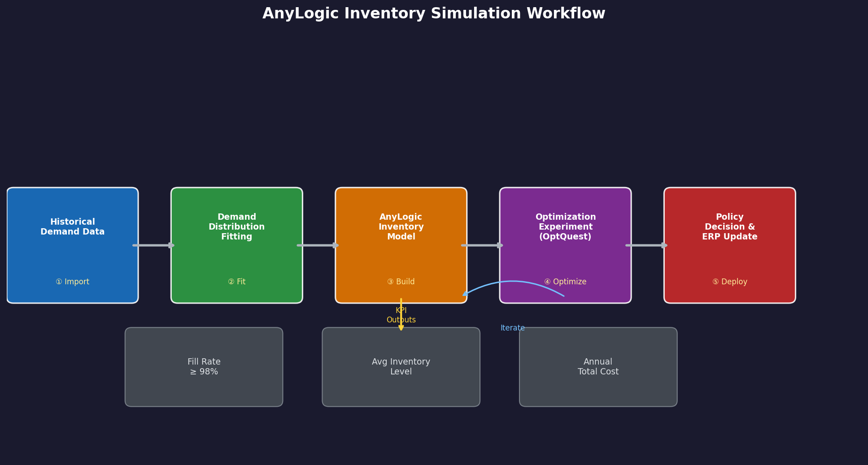Select the Optimization Experiment (OptQuest) box
868x465 pixels.
565,245
